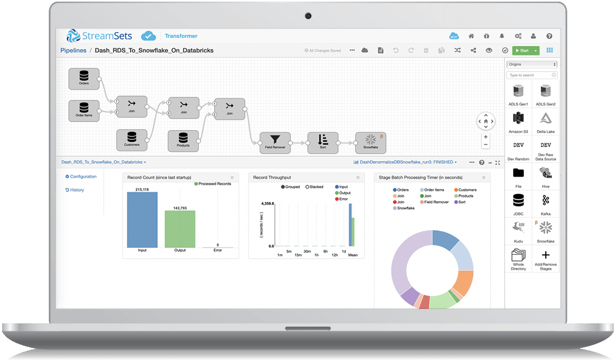Screen dimensions: 616x364
Task: Minimize the bottom monitor panel
Action: 490,163
